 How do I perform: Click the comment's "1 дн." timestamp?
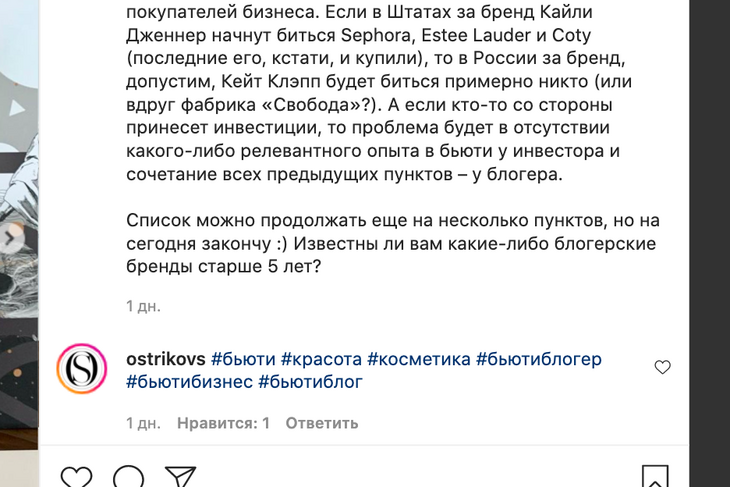[143, 423]
